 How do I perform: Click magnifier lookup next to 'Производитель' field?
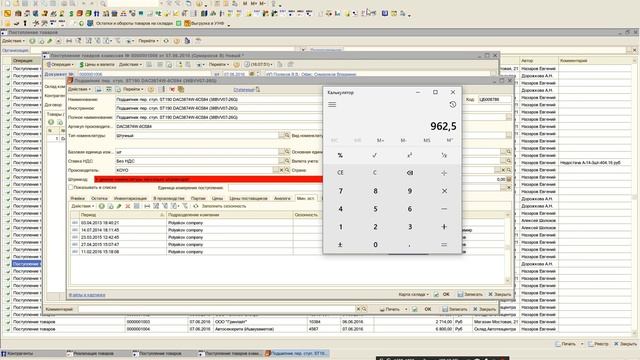[287, 170]
